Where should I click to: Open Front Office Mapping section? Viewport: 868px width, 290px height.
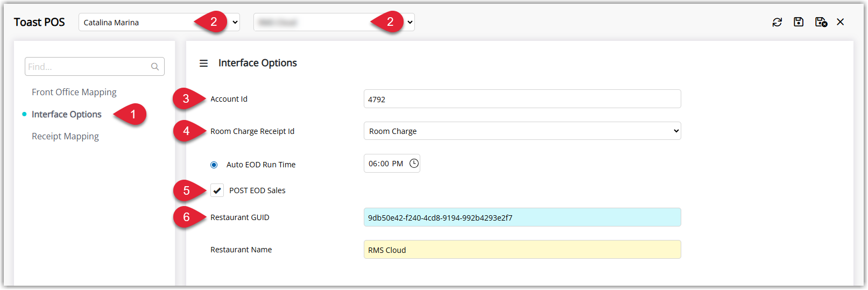(74, 92)
